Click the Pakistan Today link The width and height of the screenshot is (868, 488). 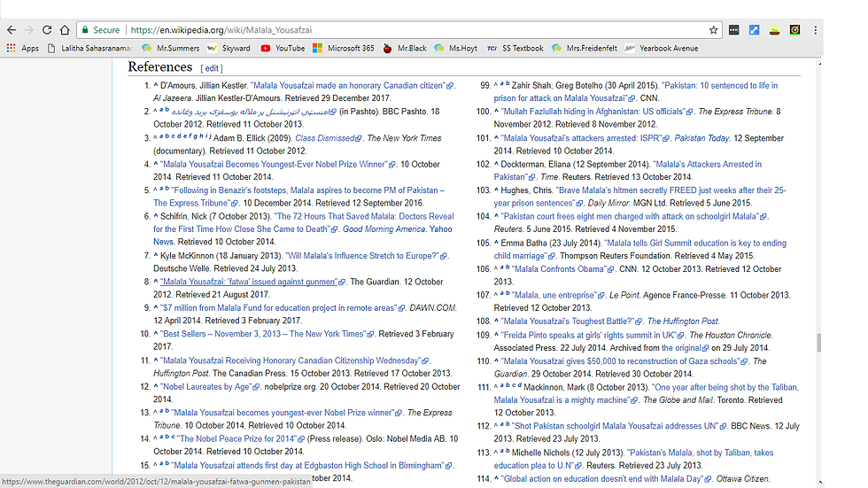point(701,138)
